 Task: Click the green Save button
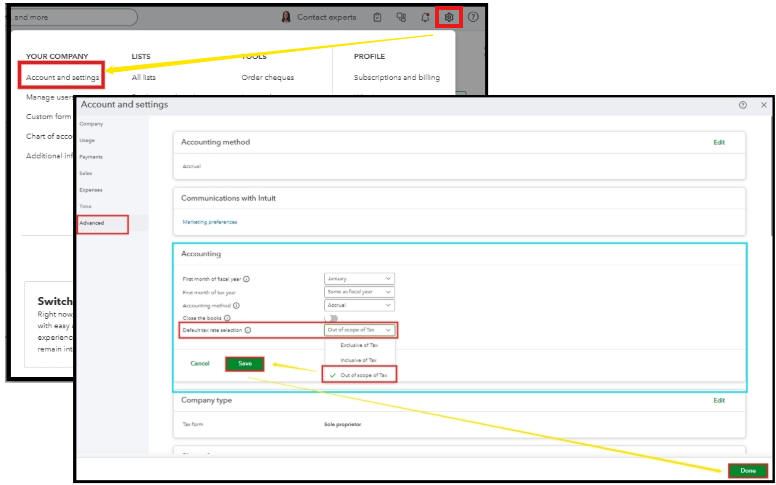click(x=245, y=364)
